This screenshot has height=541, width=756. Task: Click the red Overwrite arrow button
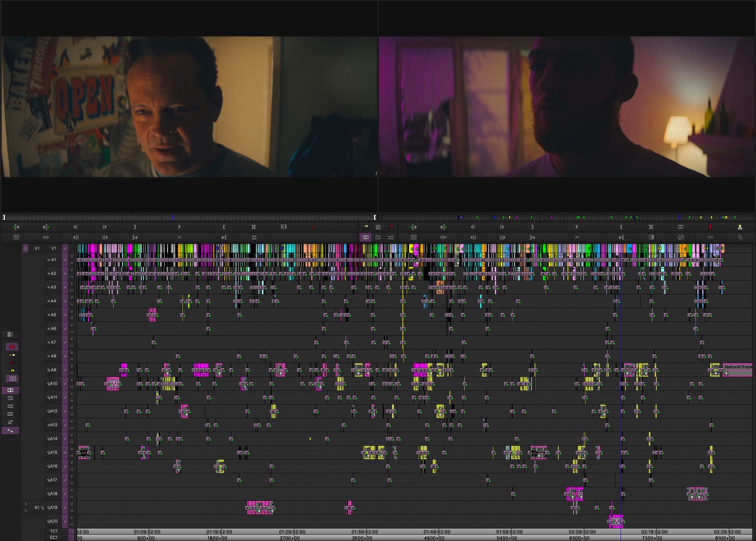[391, 227]
